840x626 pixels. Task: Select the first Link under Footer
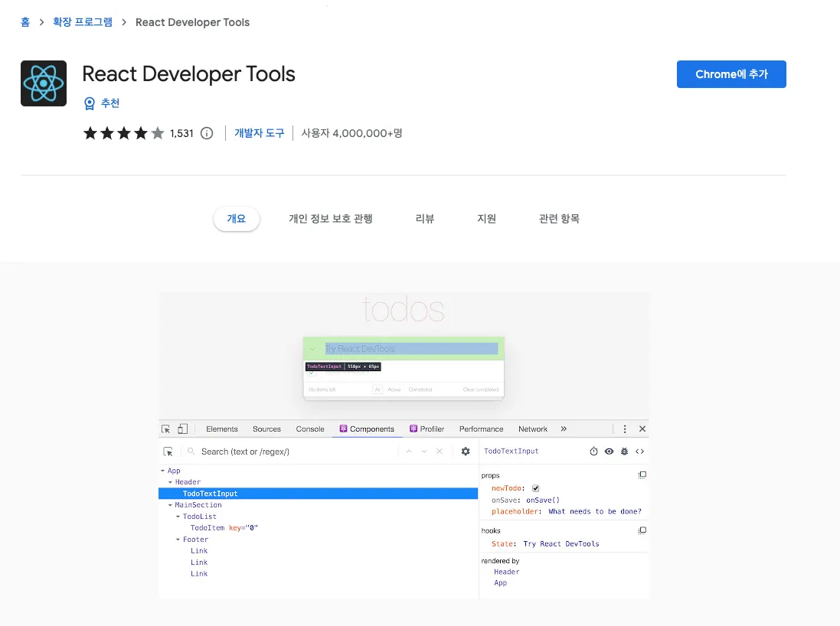click(x=199, y=551)
